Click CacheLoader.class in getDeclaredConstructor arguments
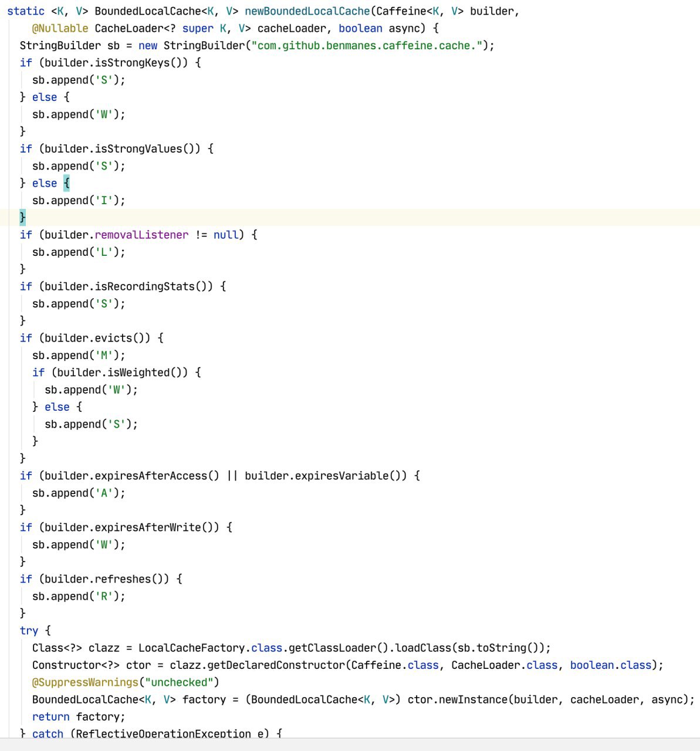700x751 pixels. [x=505, y=665]
